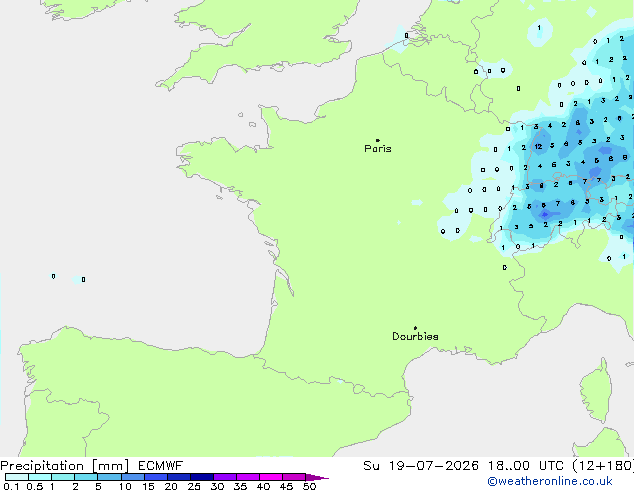The width and height of the screenshot is (634, 490).
Task: Click the 0.5 legend scale number
Action: [34, 486]
